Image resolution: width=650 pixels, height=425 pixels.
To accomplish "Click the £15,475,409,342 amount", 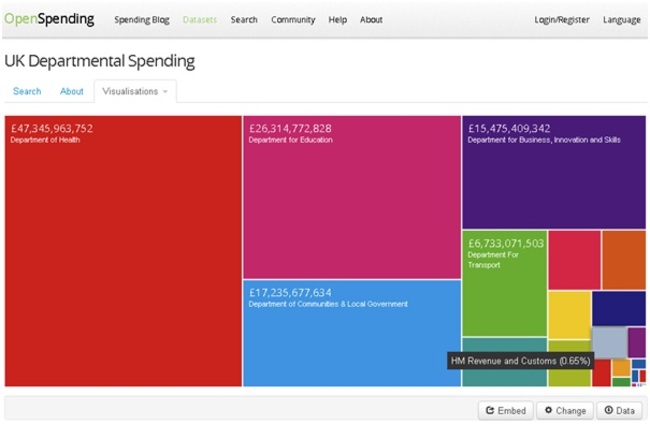I will [x=509, y=129].
